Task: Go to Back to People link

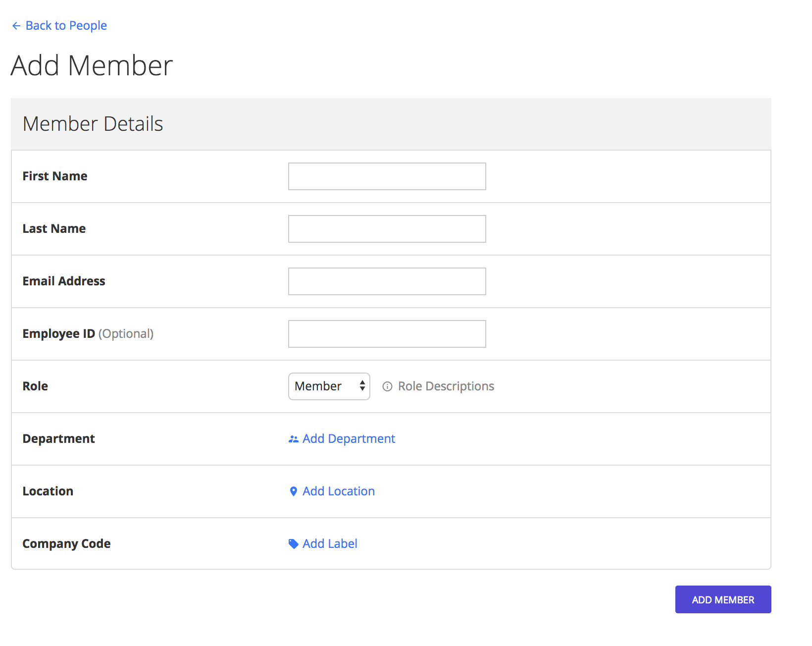Action: tap(66, 26)
